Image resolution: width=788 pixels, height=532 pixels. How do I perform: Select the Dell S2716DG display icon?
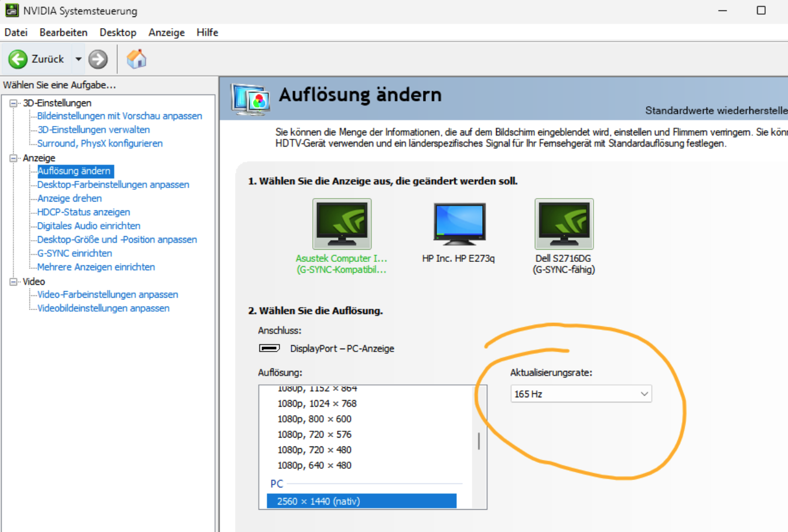pyautogui.click(x=564, y=224)
